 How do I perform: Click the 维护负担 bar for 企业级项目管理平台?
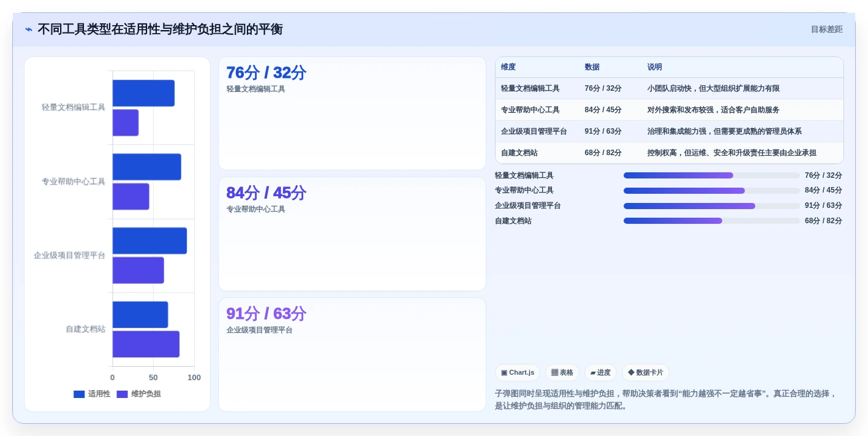click(x=138, y=270)
